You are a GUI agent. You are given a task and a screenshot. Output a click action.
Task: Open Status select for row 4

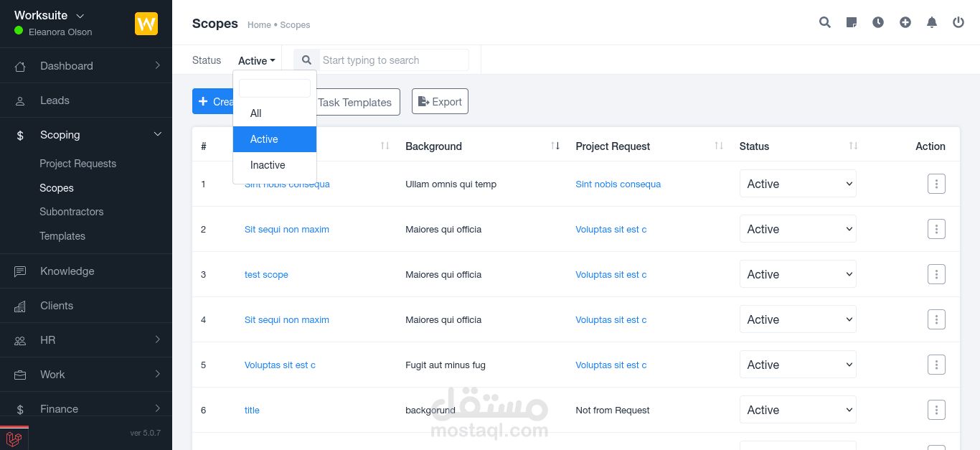click(x=798, y=319)
